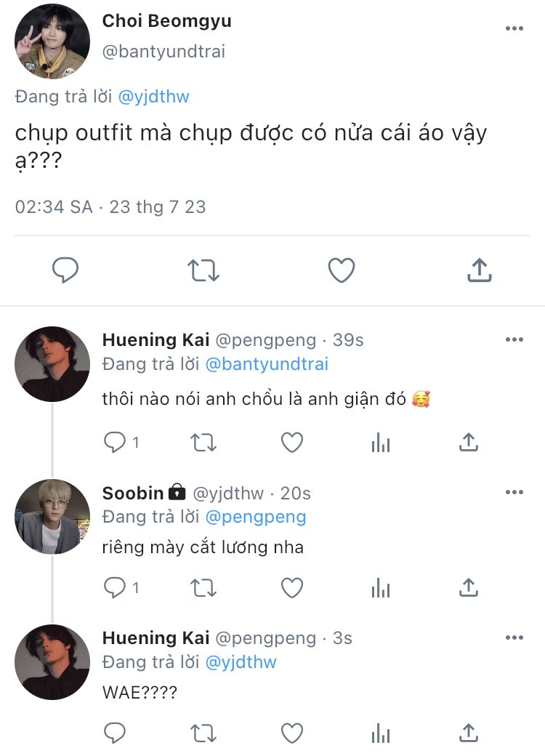Open the @yjdthw mention in main tweet
This screenshot has height=756, width=545.
tap(153, 97)
